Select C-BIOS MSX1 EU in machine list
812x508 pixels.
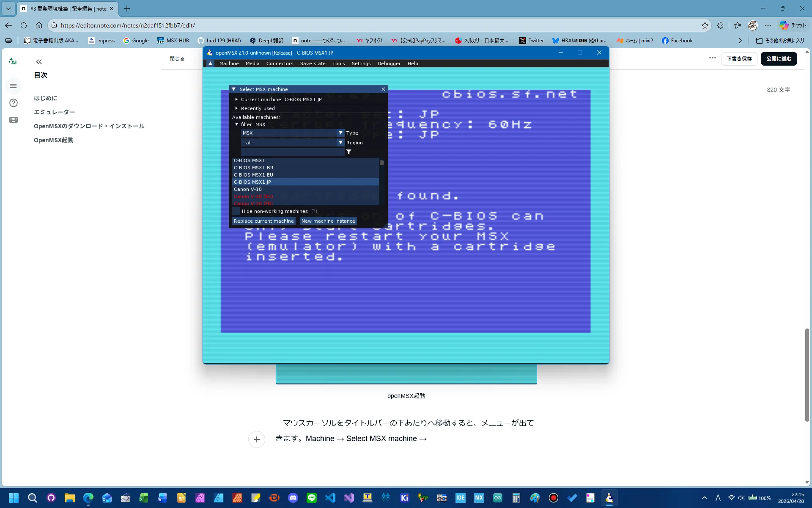pyautogui.click(x=305, y=175)
